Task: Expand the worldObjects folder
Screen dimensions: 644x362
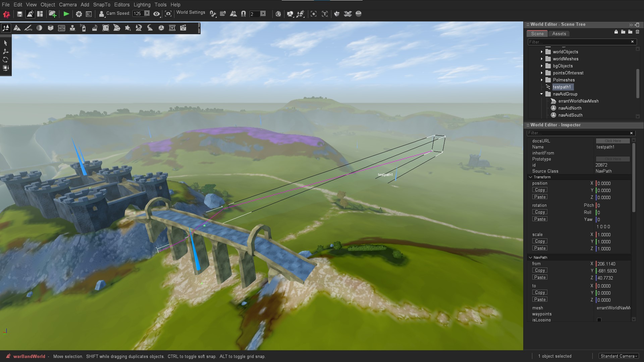Action: [541, 52]
